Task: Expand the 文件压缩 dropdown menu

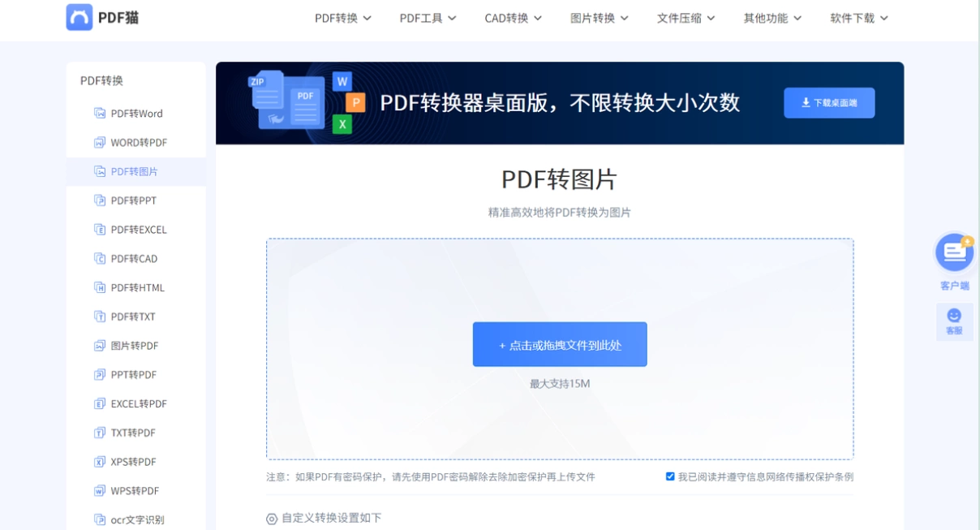Action: coord(686,18)
